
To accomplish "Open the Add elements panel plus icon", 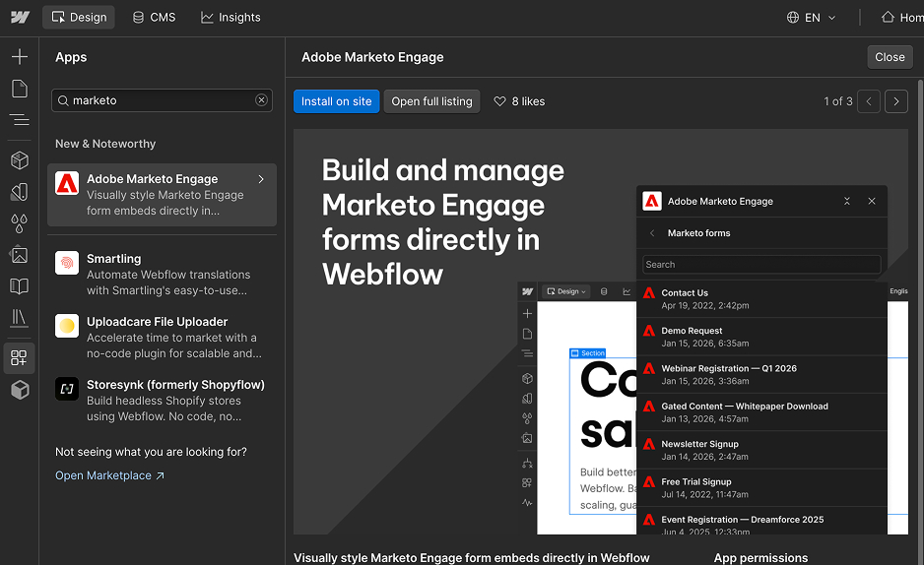I will 20,56.
